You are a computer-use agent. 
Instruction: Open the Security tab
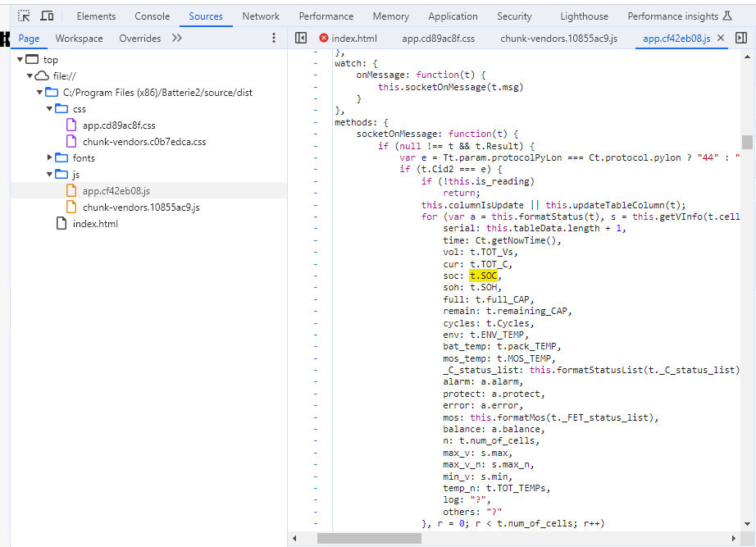pyautogui.click(x=514, y=16)
